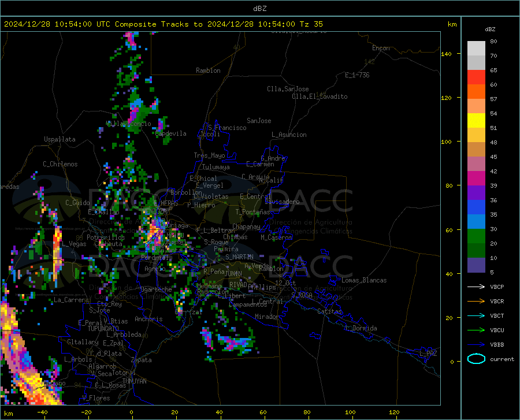
Task: Click the L_Asuncion place label
Action: [x=289, y=135]
